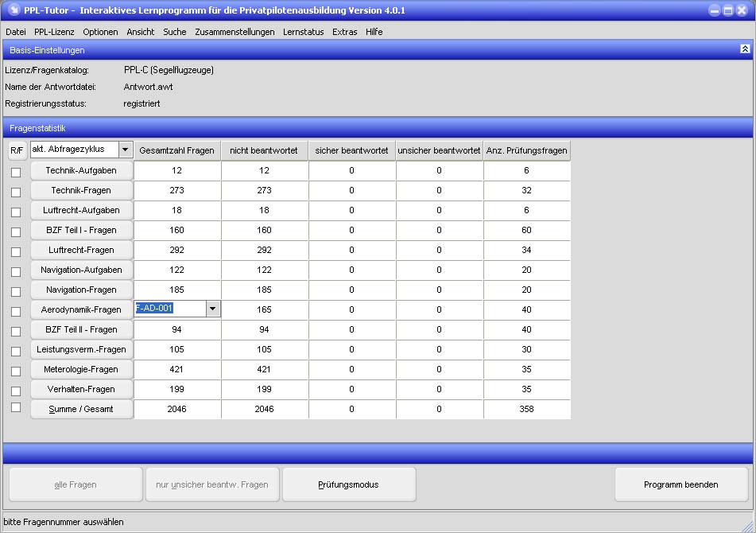Click the PPL-Tutor app icon in title bar
Image resolution: width=756 pixels, height=533 pixels.
tap(14, 10)
